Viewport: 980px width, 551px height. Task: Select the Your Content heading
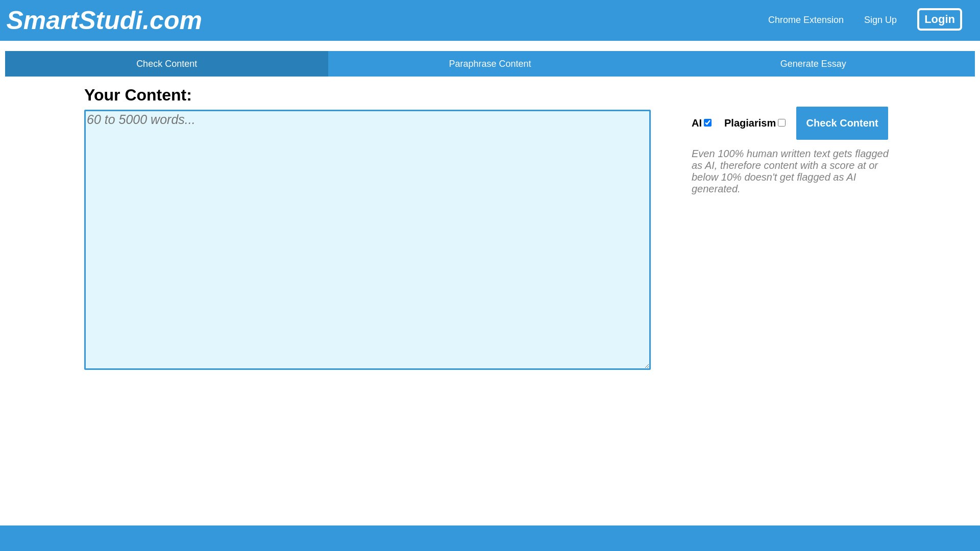pyautogui.click(x=138, y=95)
